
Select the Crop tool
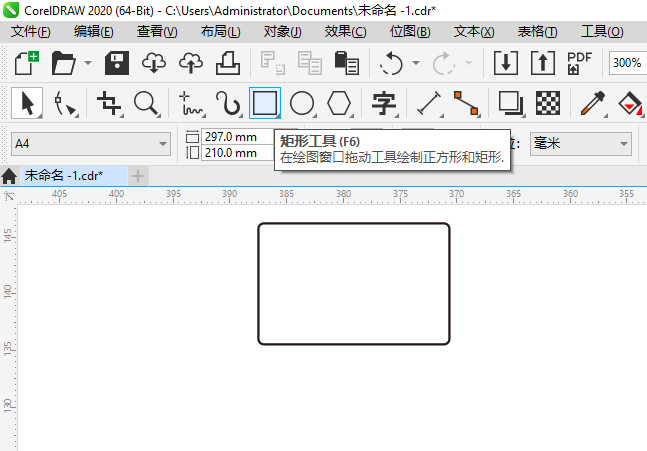[x=108, y=103]
